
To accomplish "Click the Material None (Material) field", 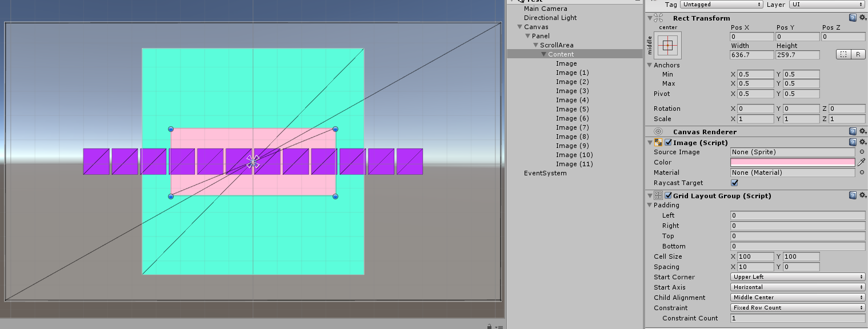I will pyautogui.click(x=793, y=172).
